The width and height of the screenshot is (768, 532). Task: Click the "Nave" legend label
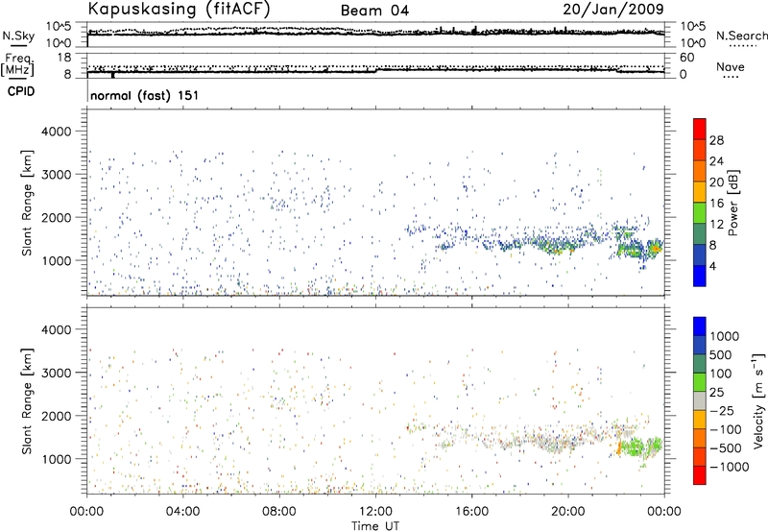coord(731,66)
